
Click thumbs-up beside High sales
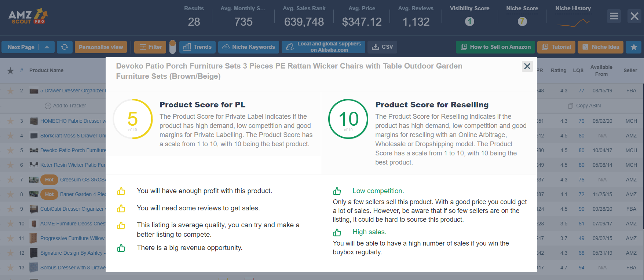[x=337, y=232]
